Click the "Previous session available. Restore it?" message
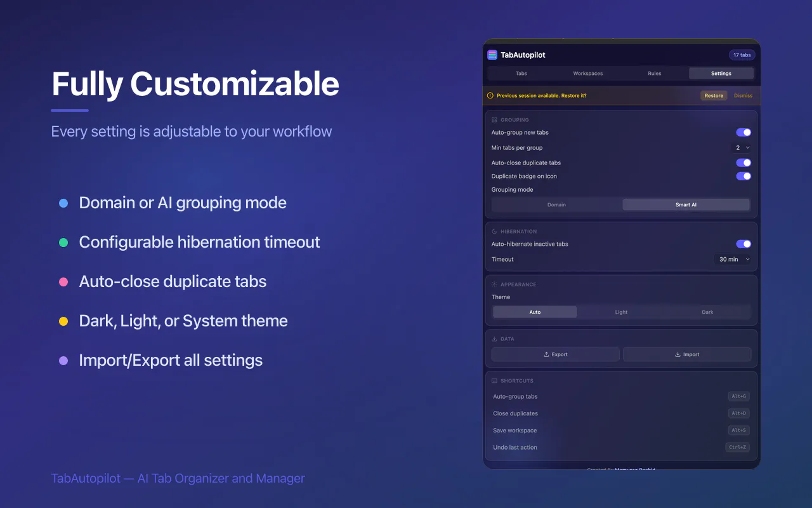This screenshot has height=508, width=812. [x=541, y=96]
